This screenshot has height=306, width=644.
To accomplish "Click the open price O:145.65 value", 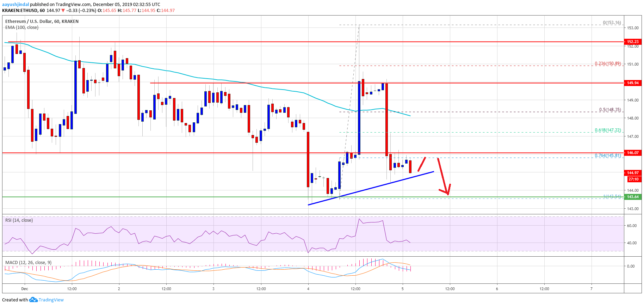I will [x=107, y=11].
